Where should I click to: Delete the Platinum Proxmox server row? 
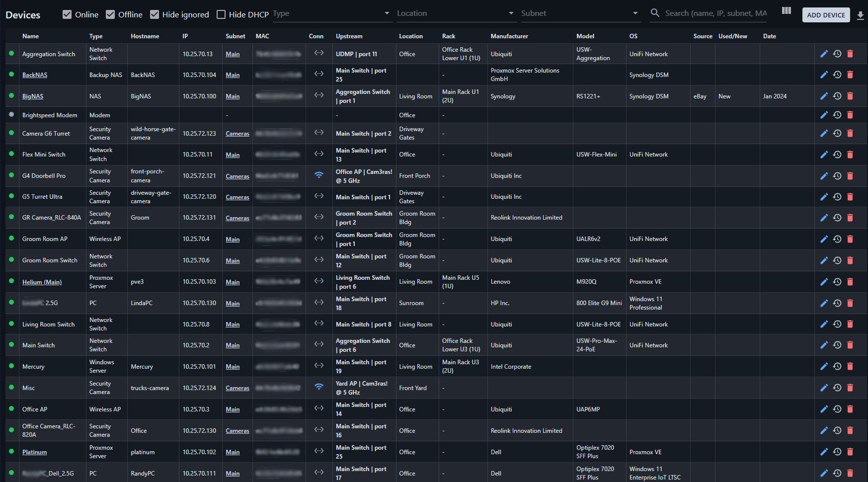[x=850, y=452]
